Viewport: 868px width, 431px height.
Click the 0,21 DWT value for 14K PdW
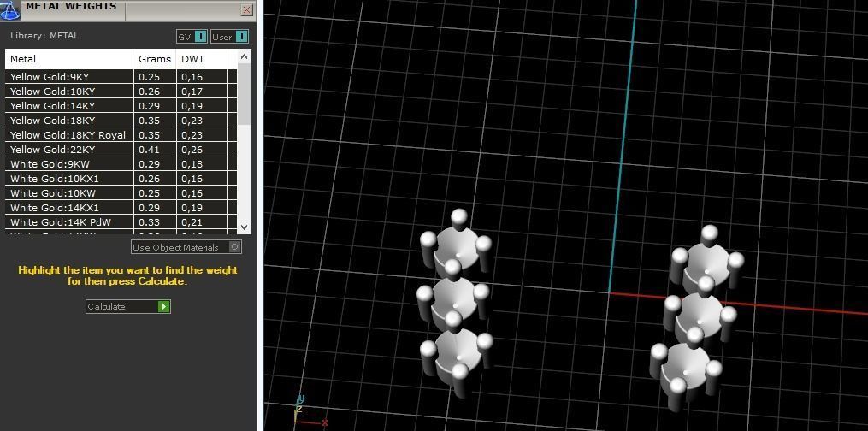(192, 222)
